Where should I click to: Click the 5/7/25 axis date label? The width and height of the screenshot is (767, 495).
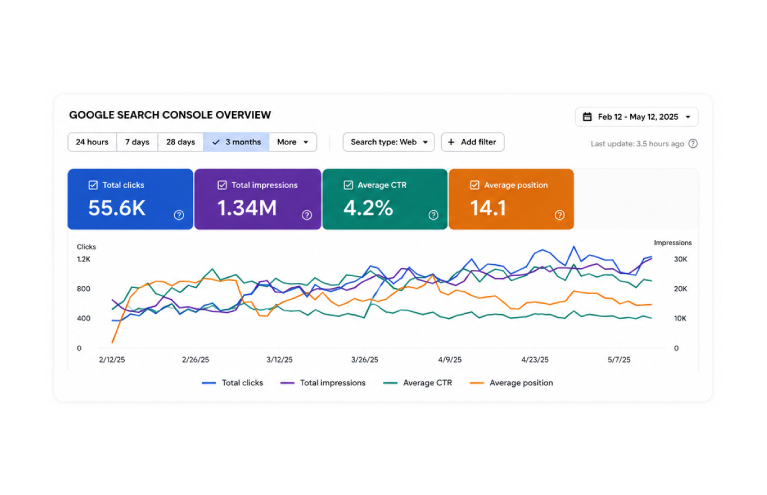coord(619,360)
